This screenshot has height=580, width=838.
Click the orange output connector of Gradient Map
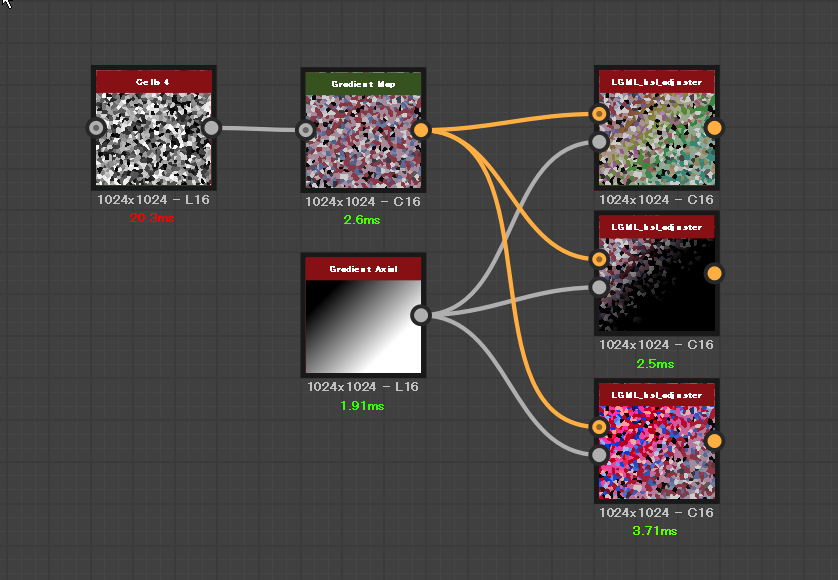pos(421,130)
